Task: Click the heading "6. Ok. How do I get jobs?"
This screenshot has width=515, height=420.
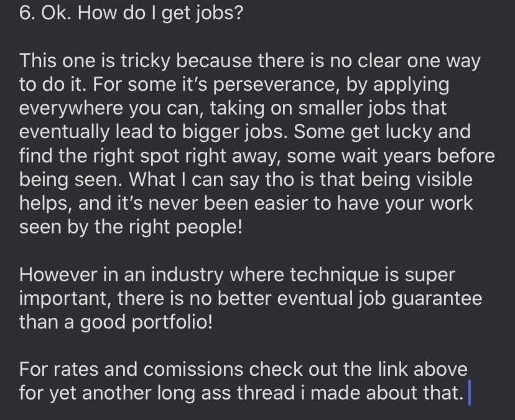Action: point(131,13)
